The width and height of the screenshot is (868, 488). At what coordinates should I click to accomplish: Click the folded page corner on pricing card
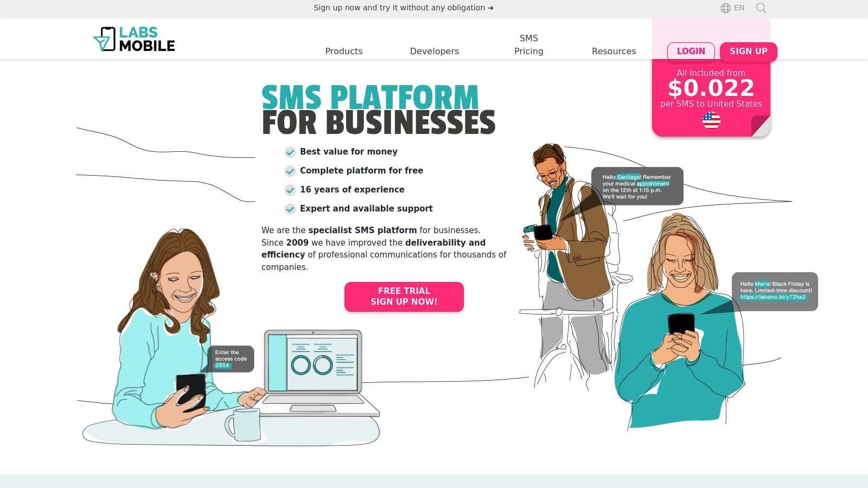click(761, 126)
